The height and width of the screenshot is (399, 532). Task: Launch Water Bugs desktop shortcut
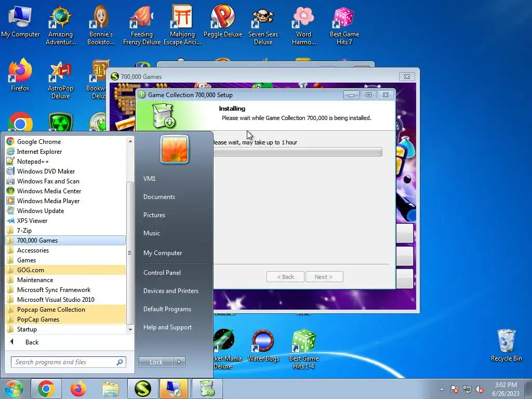click(263, 345)
